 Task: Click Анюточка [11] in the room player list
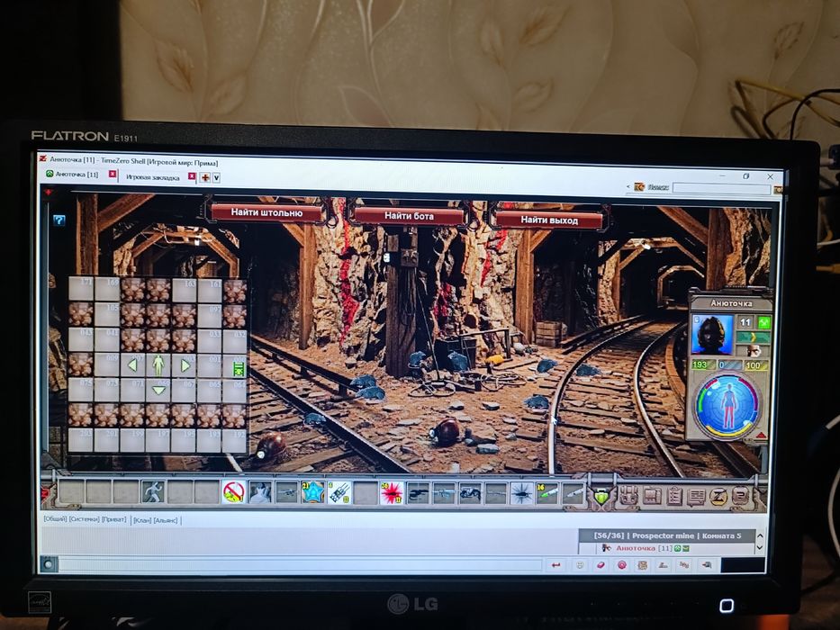(644, 548)
